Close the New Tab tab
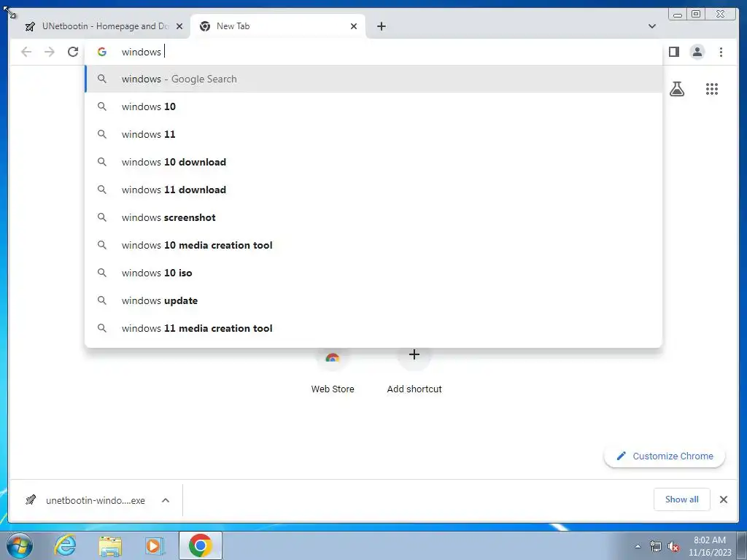Screen dimensions: 747x560 tap(354, 26)
